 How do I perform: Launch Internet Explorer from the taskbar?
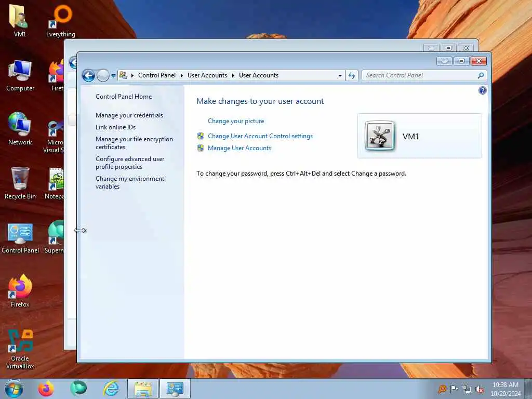click(111, 389)
